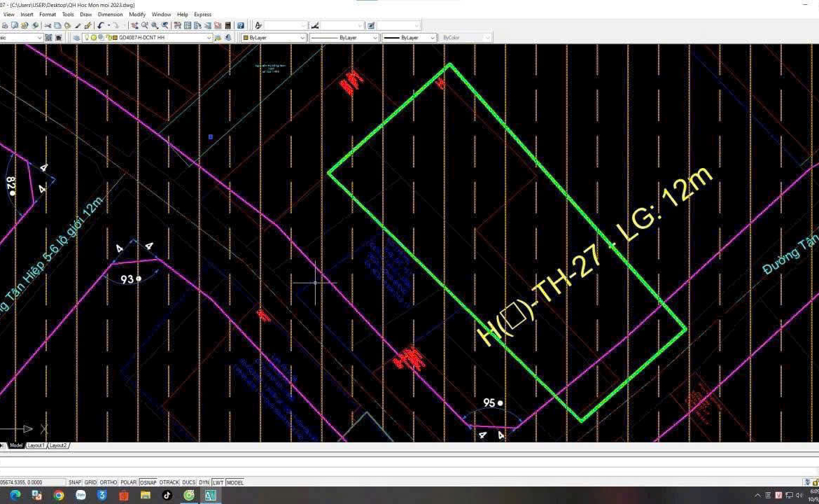Image resolution: width=819 pixels, height=504 pixels.
Task: Click the Pan realtime icon
Action: [134, 25]
